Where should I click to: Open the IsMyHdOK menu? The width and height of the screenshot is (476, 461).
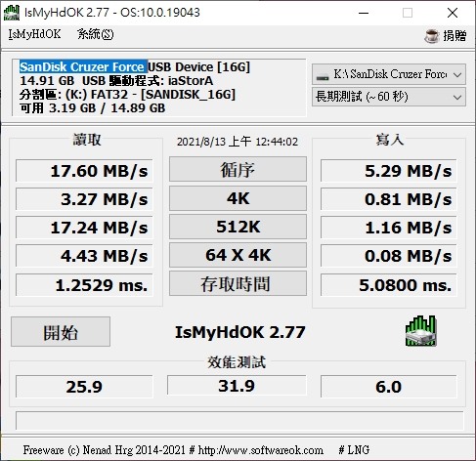point(34,34)
